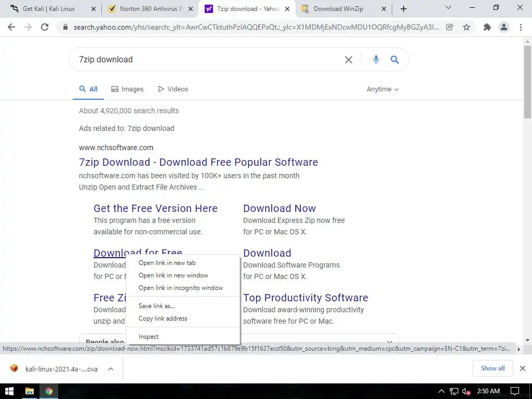The width and height of the screenshot is (532, 399).
Task: Choose Inspect from context menu
Action: 183,337
